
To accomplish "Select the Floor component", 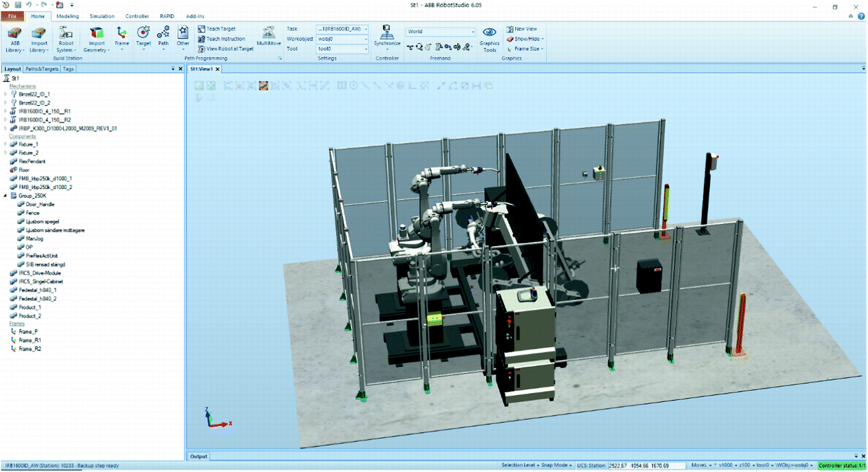I will (x=20, y=170).
